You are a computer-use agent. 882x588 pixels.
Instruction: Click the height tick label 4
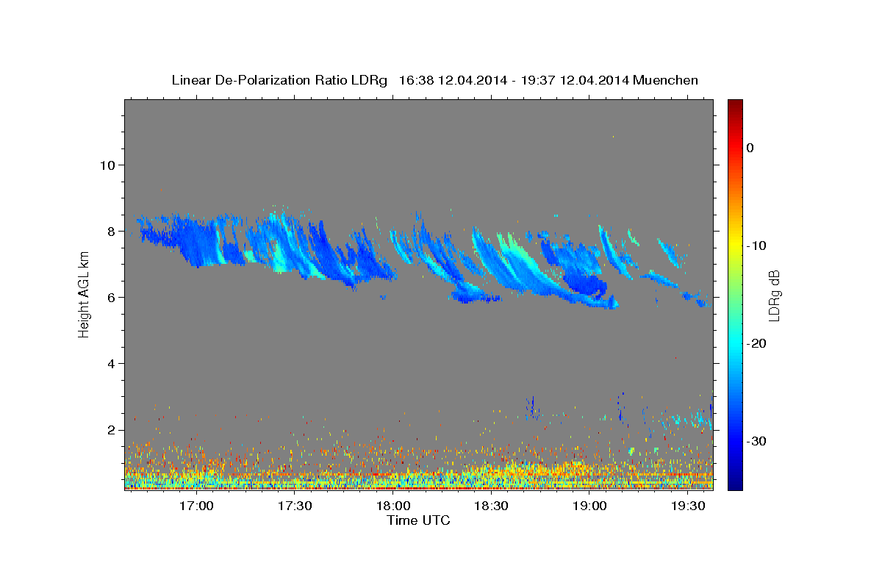pyautogui.click(x=110, y=364)
